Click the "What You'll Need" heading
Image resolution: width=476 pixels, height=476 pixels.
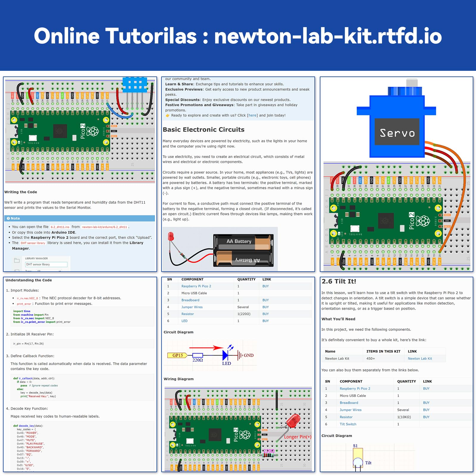338,319
